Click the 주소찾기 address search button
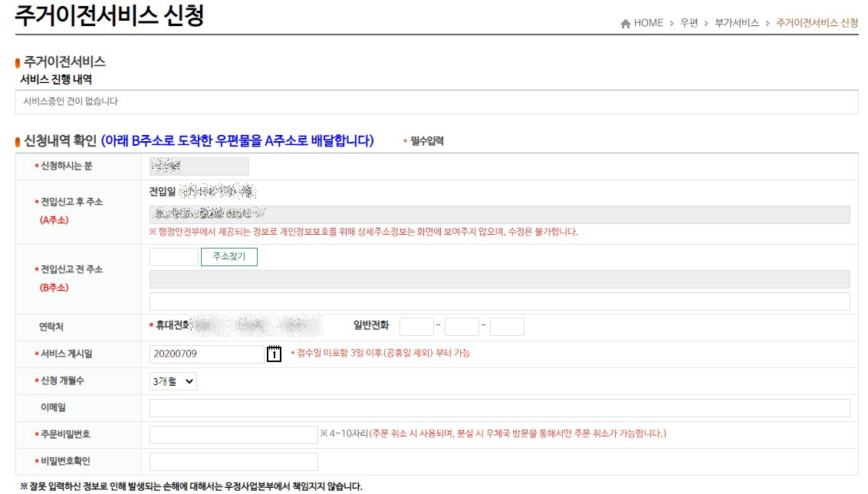The height and width of the screenshot is (494, 868). coord(229,257)
